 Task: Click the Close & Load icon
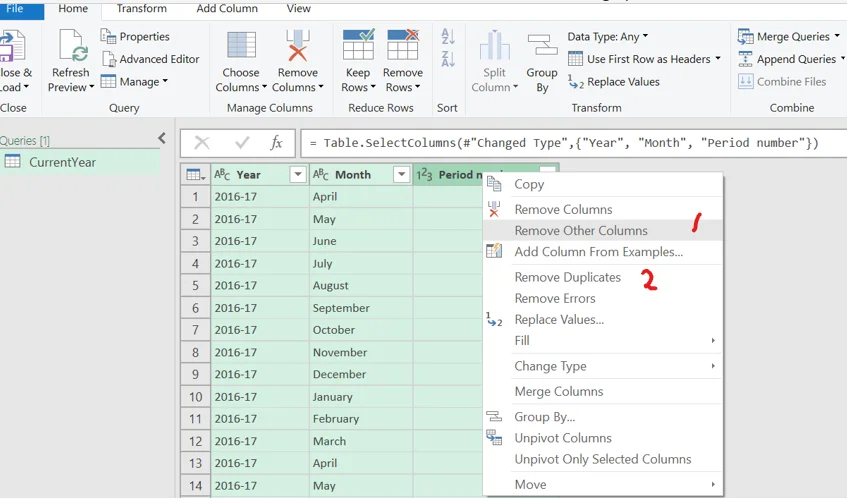coord(13,45)
